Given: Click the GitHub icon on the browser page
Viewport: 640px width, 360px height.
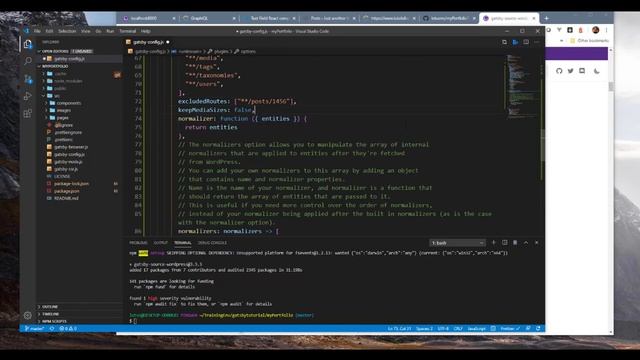Looking at the screenshot, I should (x=559, y=71).
